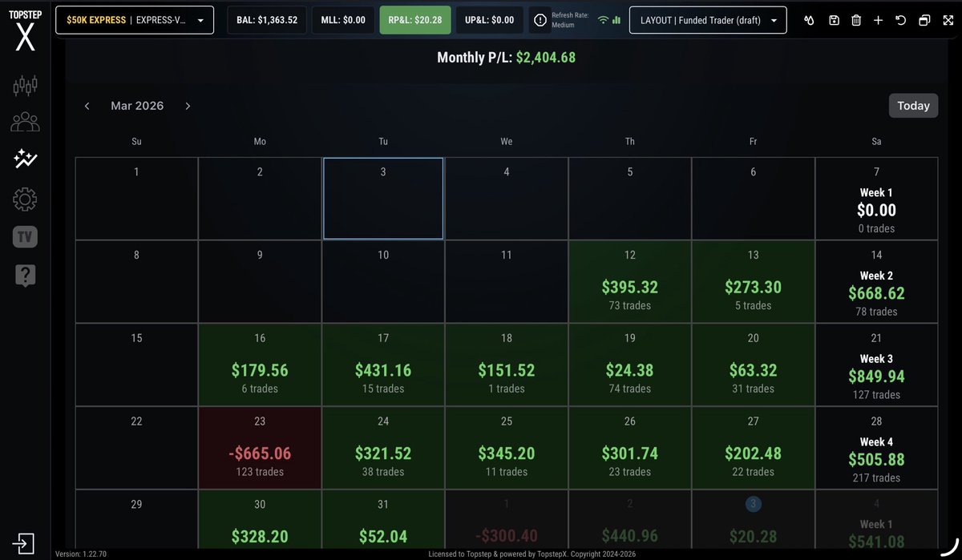Open the settings gear in sidebar

26,199
